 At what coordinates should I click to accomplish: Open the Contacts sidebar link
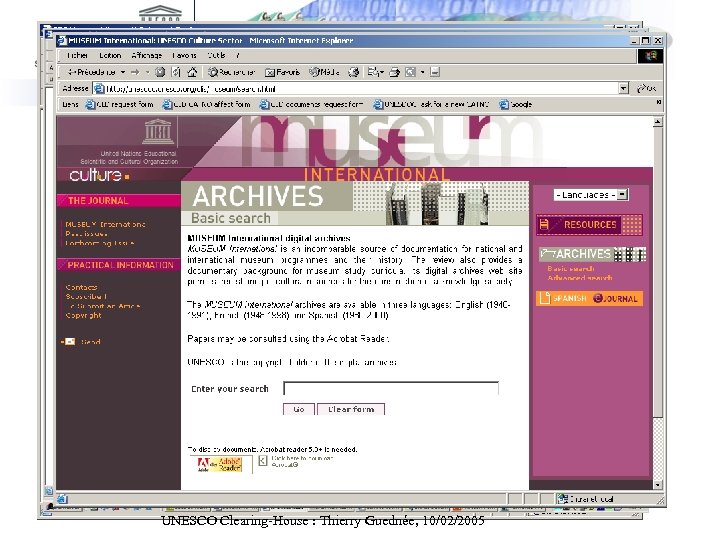click(x=81, y=287)
